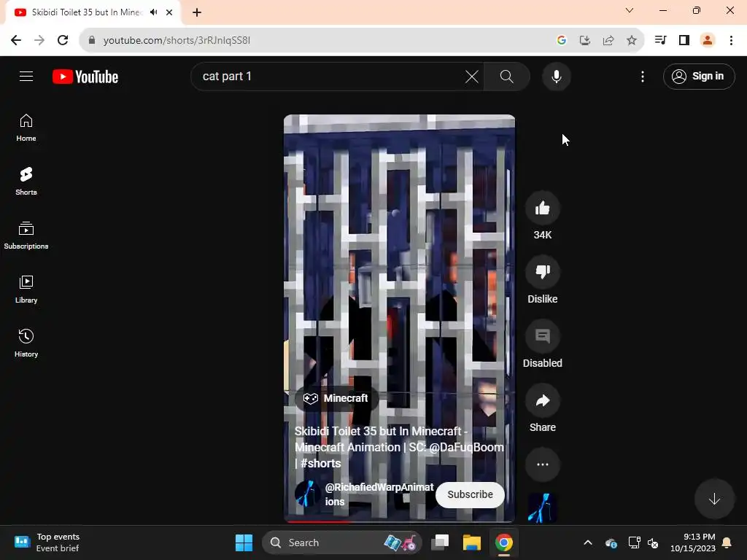This screenshot has width=747, height=560.
Task: Clear the search text with the X icon
Action: tap(472, 76)
